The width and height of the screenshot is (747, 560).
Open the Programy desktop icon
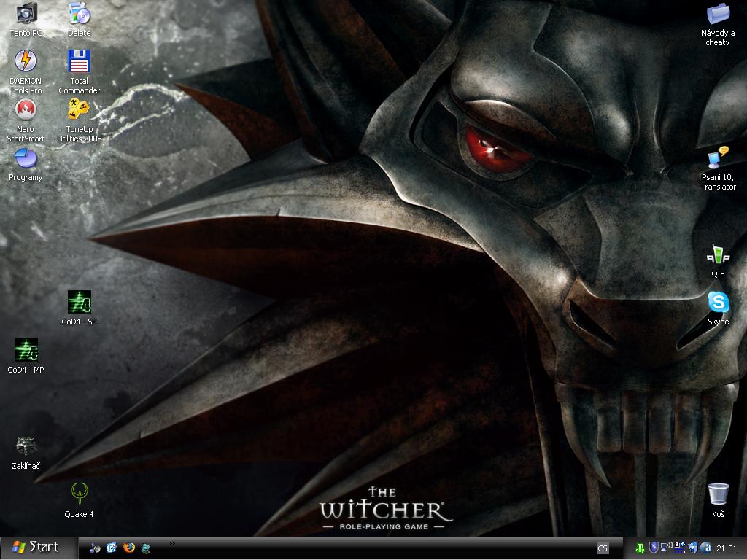coord(26,165)
